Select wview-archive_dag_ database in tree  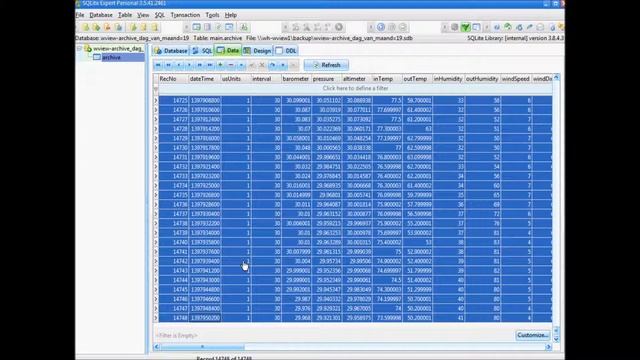tap(118, 49)
